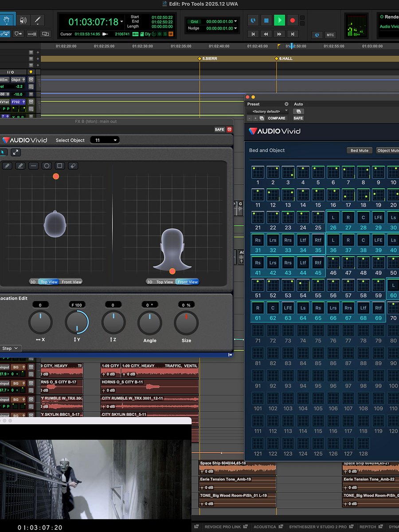
Task: Click the Bed Mute button
Action: (360, 150)
